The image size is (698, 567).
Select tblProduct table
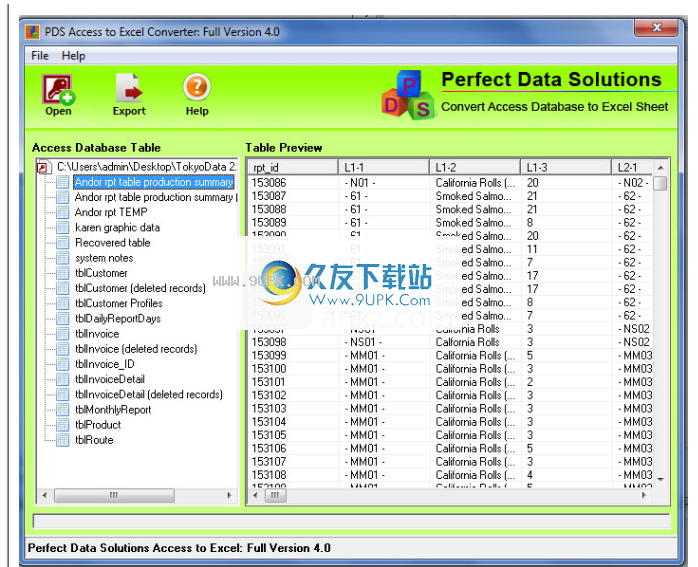[98, 424]
